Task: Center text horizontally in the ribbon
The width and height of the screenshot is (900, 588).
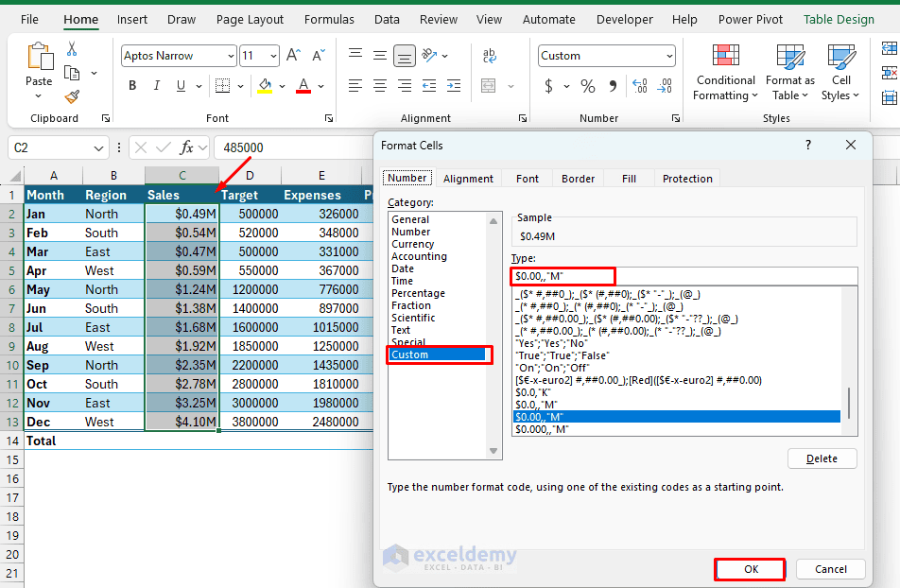Action: [x=380, y=86]
